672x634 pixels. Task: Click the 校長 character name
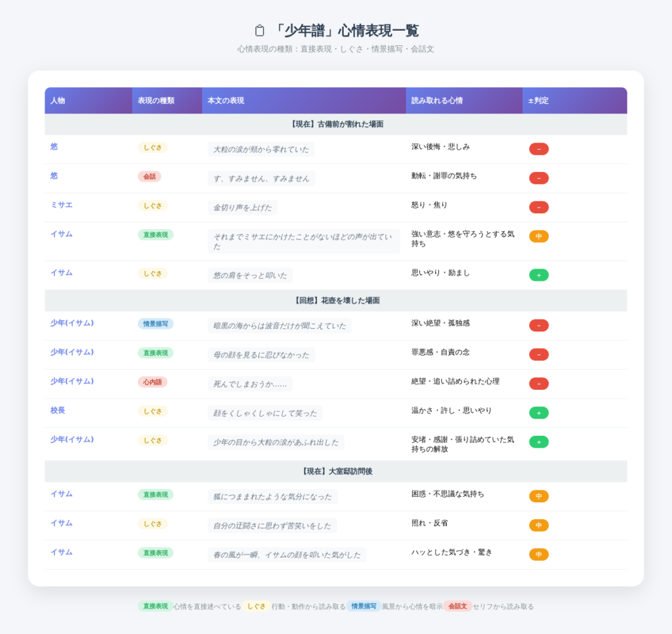[58, 410]
